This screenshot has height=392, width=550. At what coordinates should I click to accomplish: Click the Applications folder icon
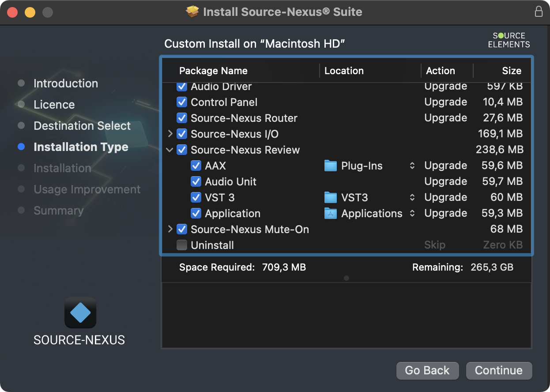[330, 214]
